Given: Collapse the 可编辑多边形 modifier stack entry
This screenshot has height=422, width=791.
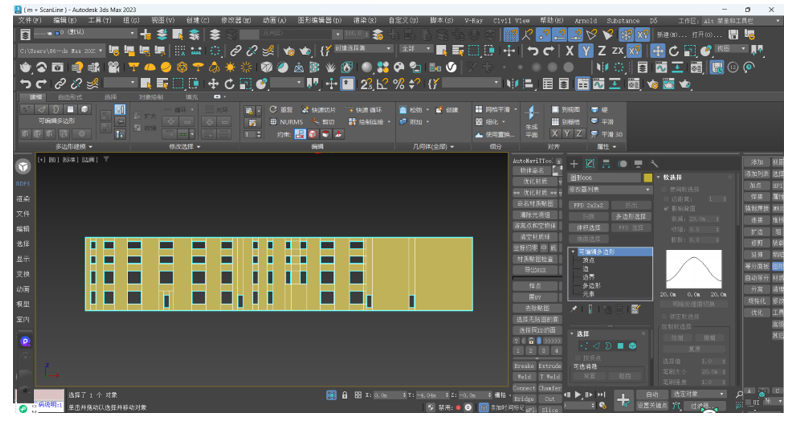Looking at the screenshot, I should point(573,252).
